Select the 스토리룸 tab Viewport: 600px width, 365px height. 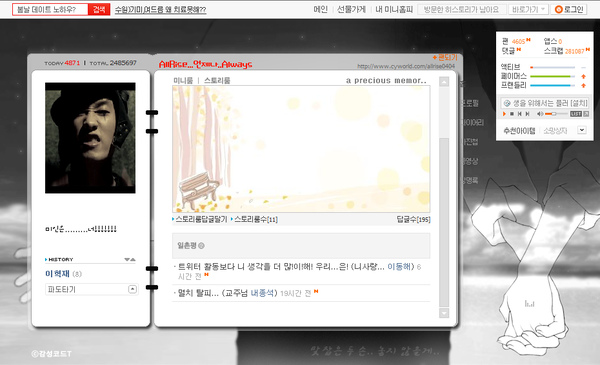click(217, 80)
